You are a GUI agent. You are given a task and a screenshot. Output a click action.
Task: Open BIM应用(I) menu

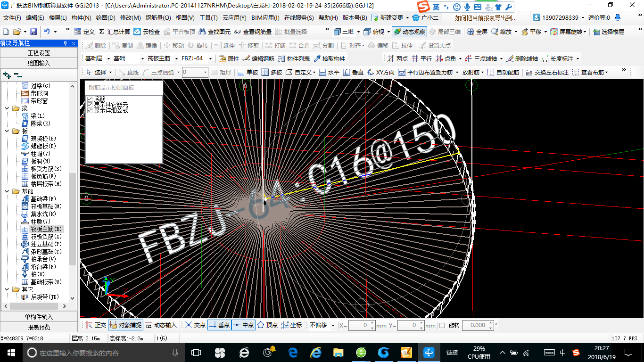tap(265, 18)
